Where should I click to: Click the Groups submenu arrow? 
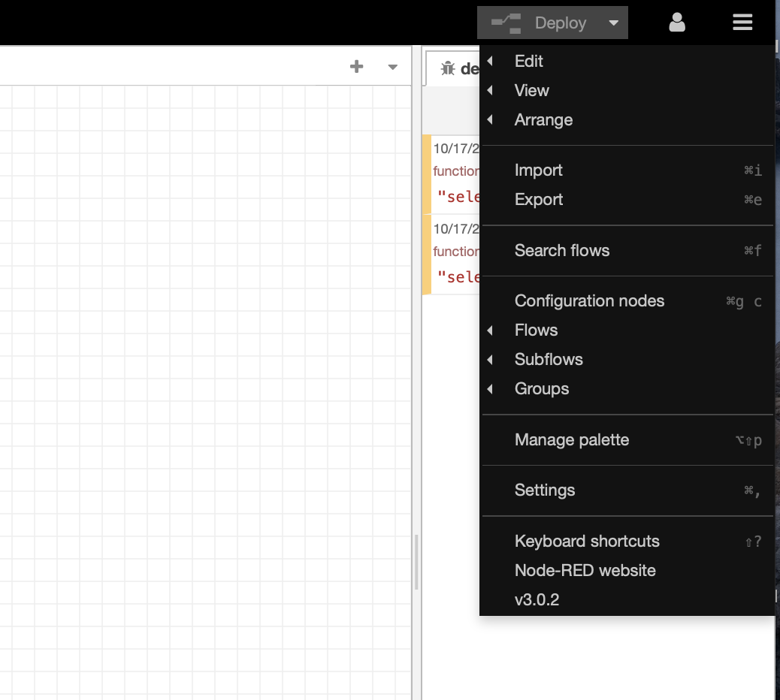pyautogui.click(x=490, y=389)
